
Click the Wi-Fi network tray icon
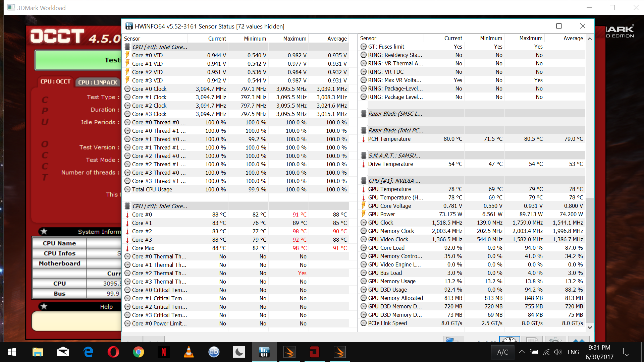546,352
